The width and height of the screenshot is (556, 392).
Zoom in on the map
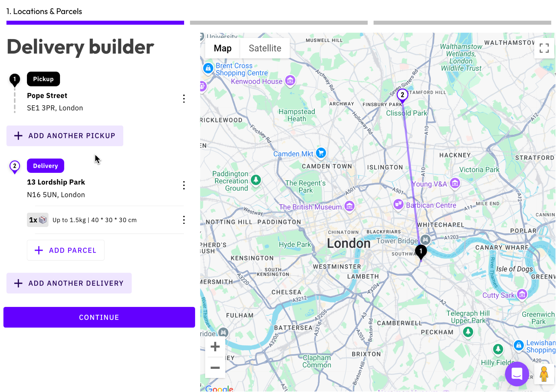point(215,347)
